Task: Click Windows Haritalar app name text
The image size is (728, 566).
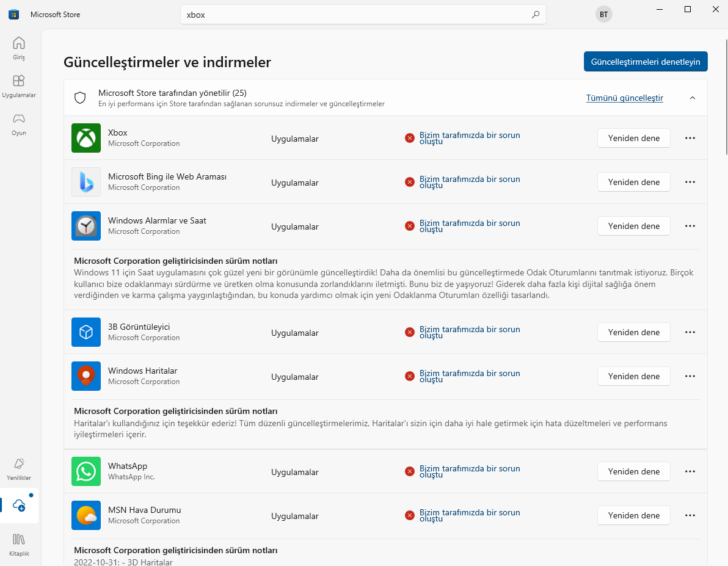Action: pyautogui.click(x=142, y=371)
